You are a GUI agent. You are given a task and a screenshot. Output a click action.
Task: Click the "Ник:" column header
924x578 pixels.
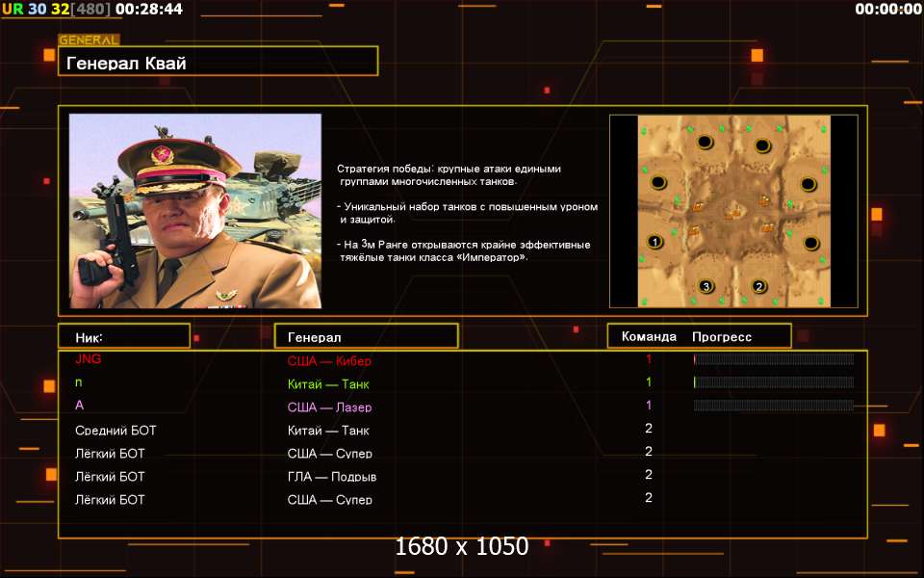[x=123, y=337]
